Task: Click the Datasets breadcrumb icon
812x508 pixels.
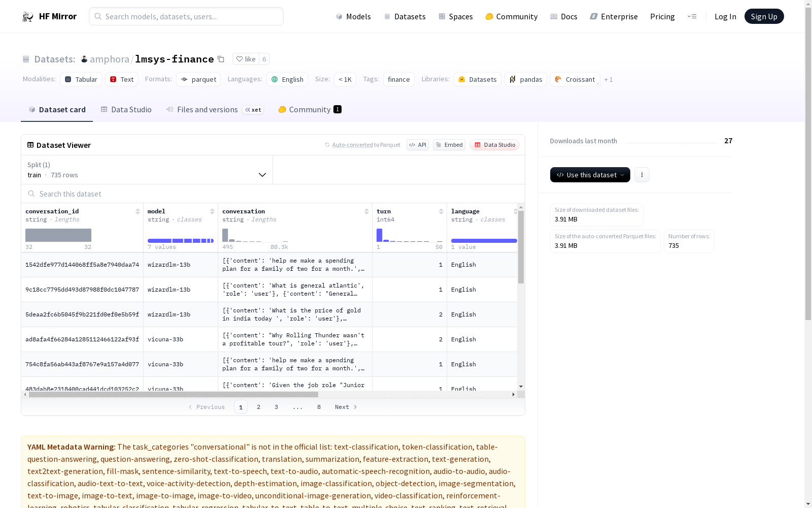Action: click(x=26, y=59)
